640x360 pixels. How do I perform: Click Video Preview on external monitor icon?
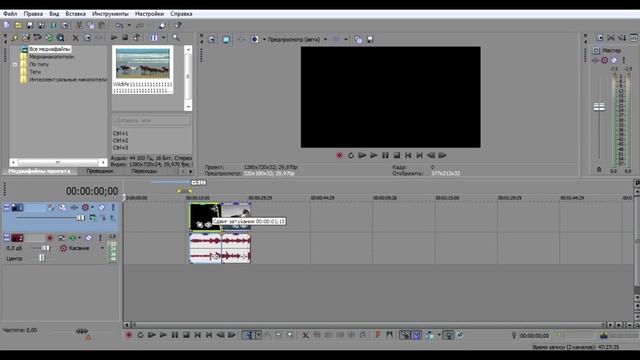(x=226, y=40)
